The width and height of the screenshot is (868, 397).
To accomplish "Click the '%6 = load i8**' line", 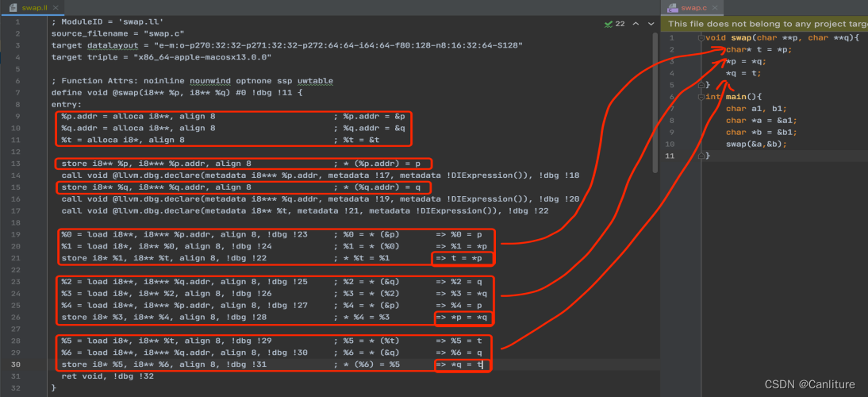I will (x=184, y=353).
